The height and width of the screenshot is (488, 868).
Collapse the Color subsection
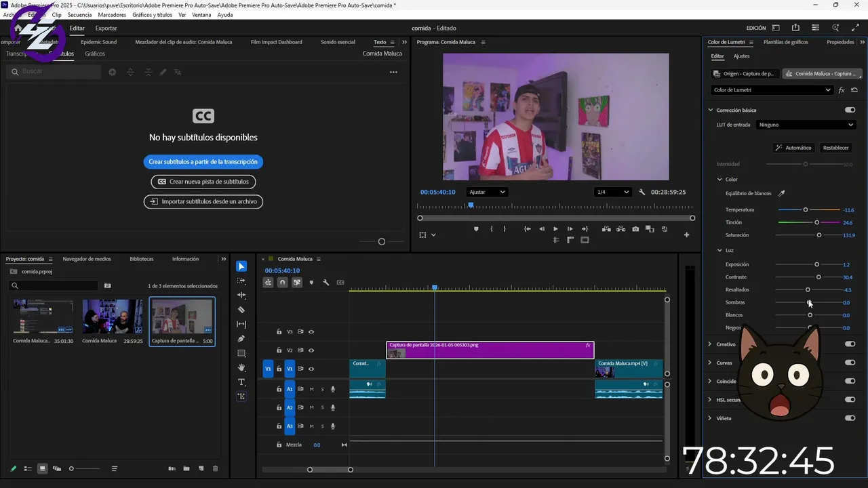pos(719,180)
